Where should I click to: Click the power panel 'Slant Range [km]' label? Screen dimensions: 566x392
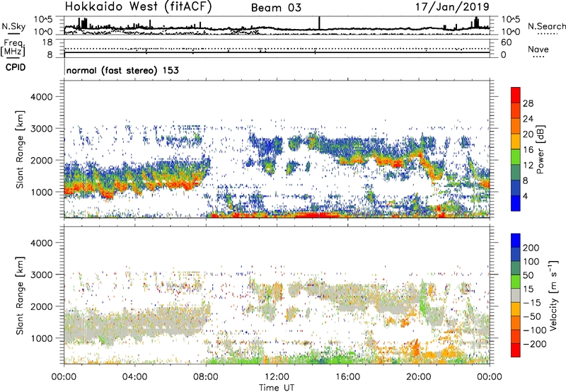tap(20, 149)
